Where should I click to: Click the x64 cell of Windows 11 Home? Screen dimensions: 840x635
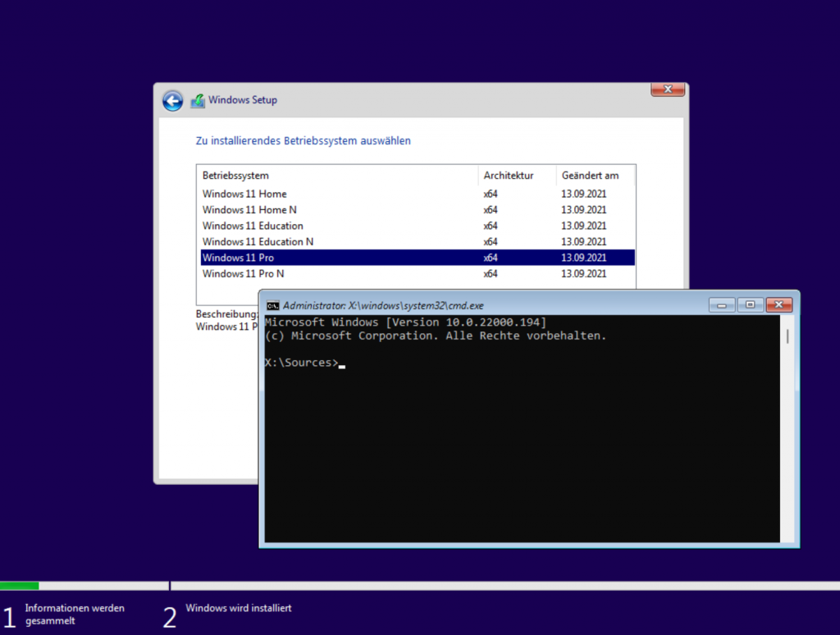point(491,194)
